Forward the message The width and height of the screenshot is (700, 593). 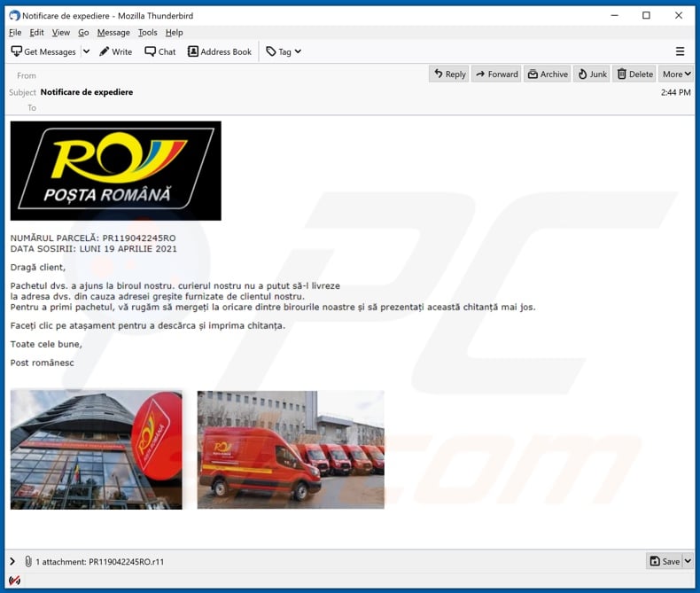497,74
